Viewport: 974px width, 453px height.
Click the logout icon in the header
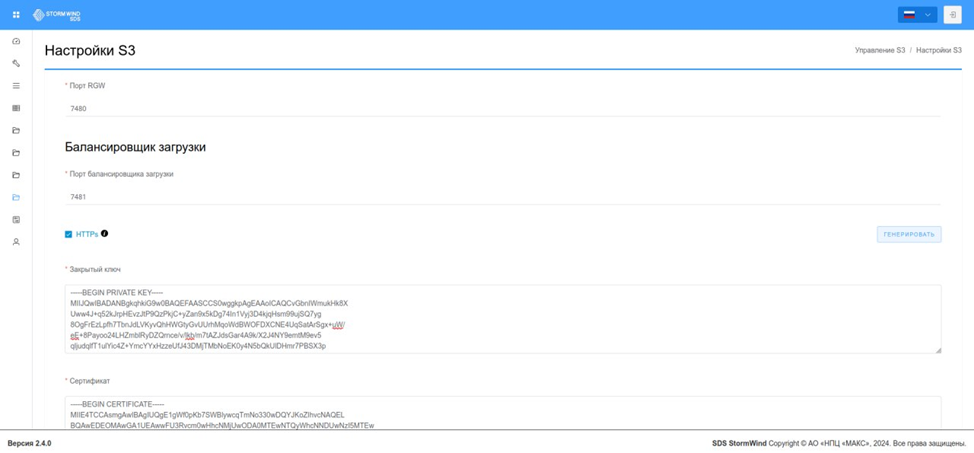(x=952, y=15)
